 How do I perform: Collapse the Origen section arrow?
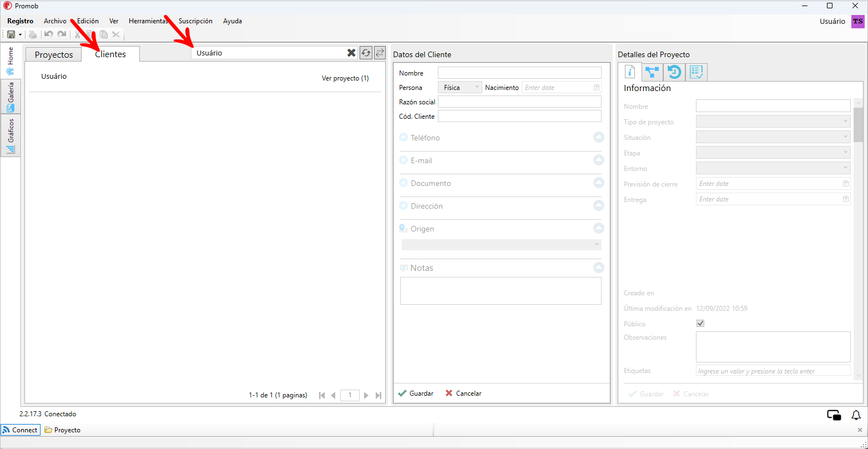pos(598,228)
